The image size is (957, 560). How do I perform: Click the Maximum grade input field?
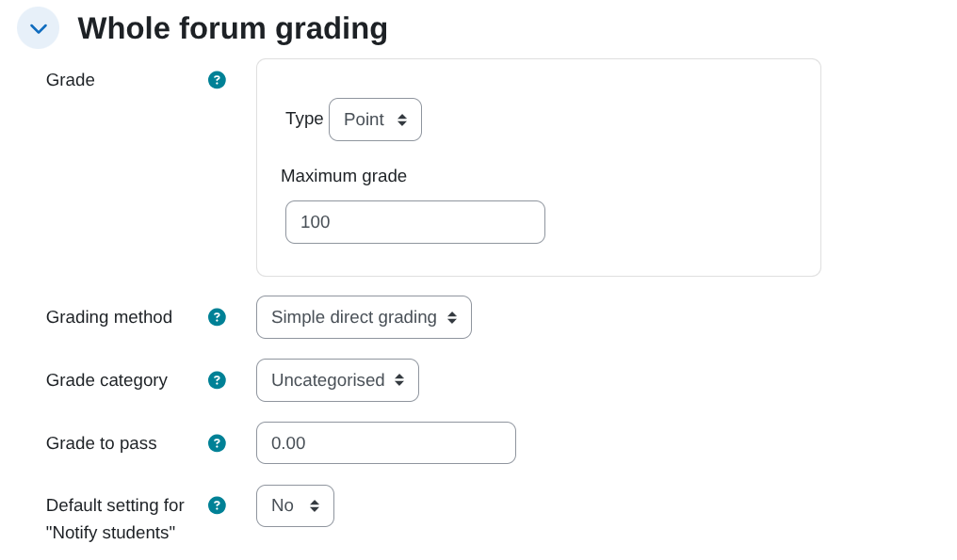click(414, 222)
